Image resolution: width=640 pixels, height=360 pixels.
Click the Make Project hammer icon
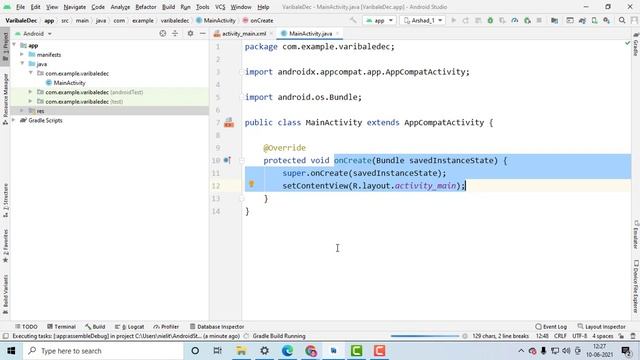click(353, 20)
